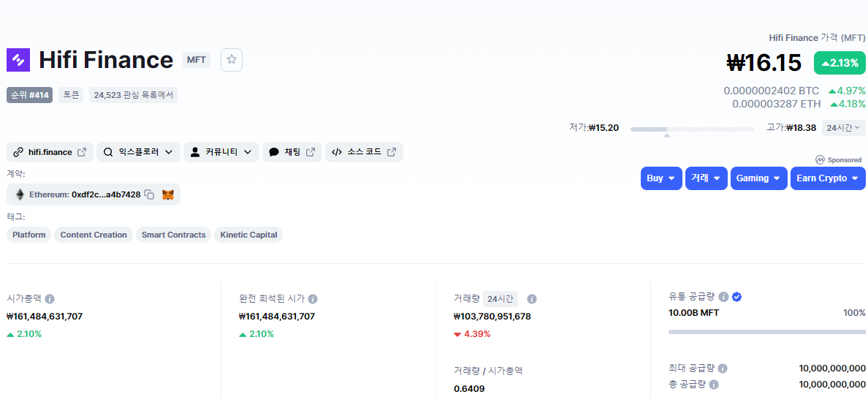Open the Buy dropdown button

pos(661,178)
